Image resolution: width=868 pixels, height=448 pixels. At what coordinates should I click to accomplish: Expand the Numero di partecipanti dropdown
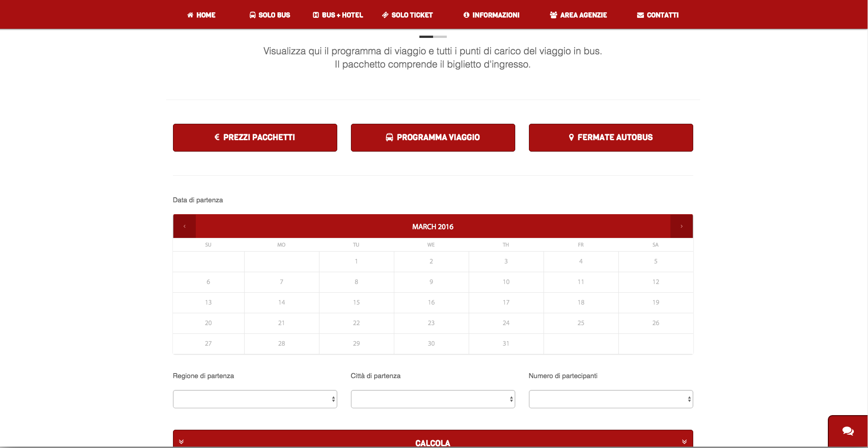tap(611, 399)
